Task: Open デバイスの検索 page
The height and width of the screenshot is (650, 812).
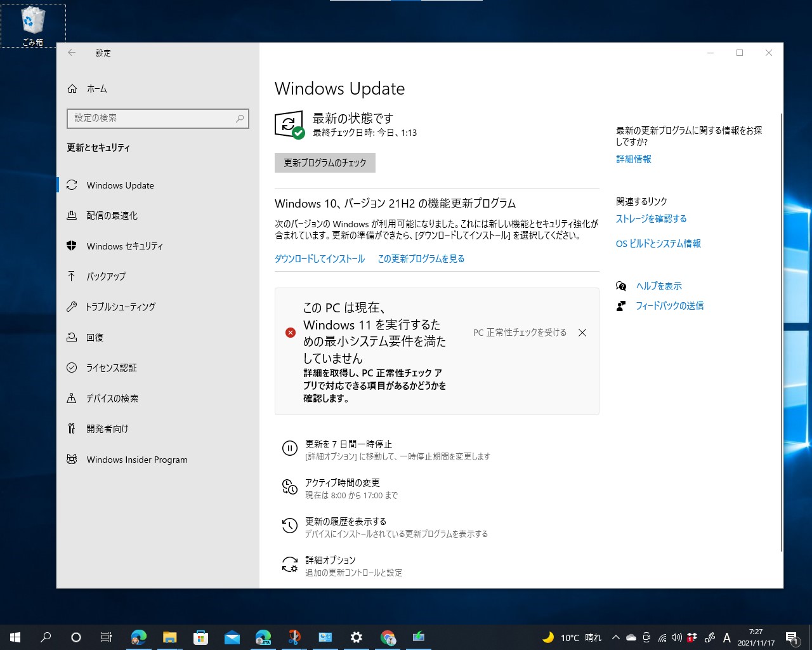Action: [112, 398]
